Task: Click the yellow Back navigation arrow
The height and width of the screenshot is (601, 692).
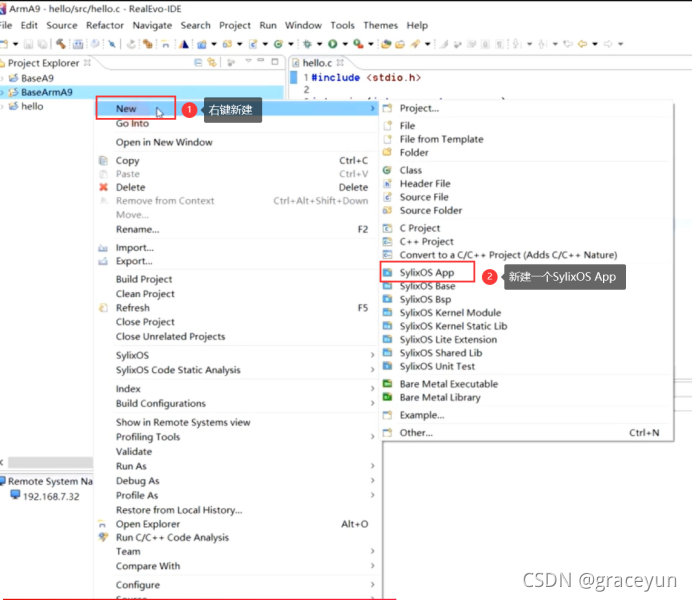Action: (x=583, y=44)
